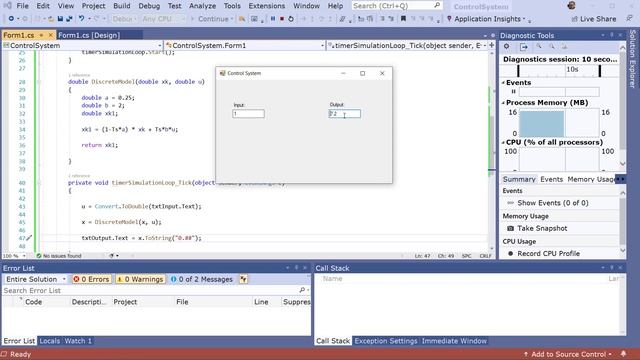Click the Output text box in Control System window
This screenshot has width=640, height=360.
click(345, 114)
